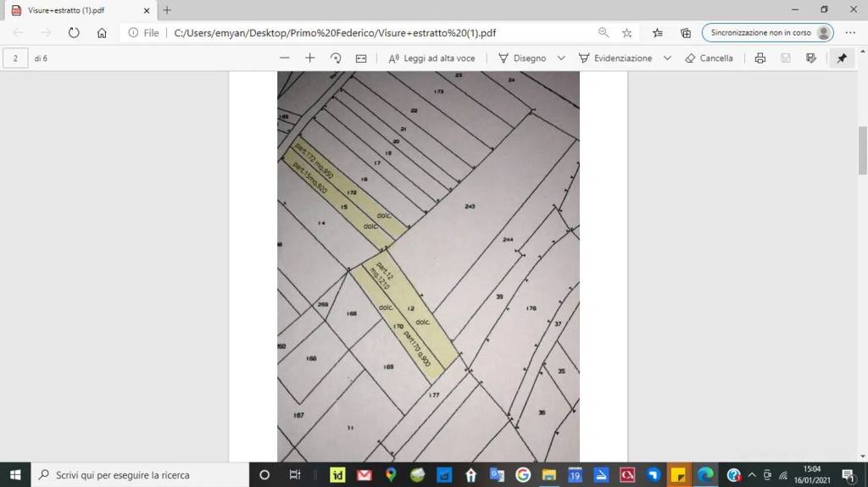Click the fit to page icon

(x=361, y=58)
